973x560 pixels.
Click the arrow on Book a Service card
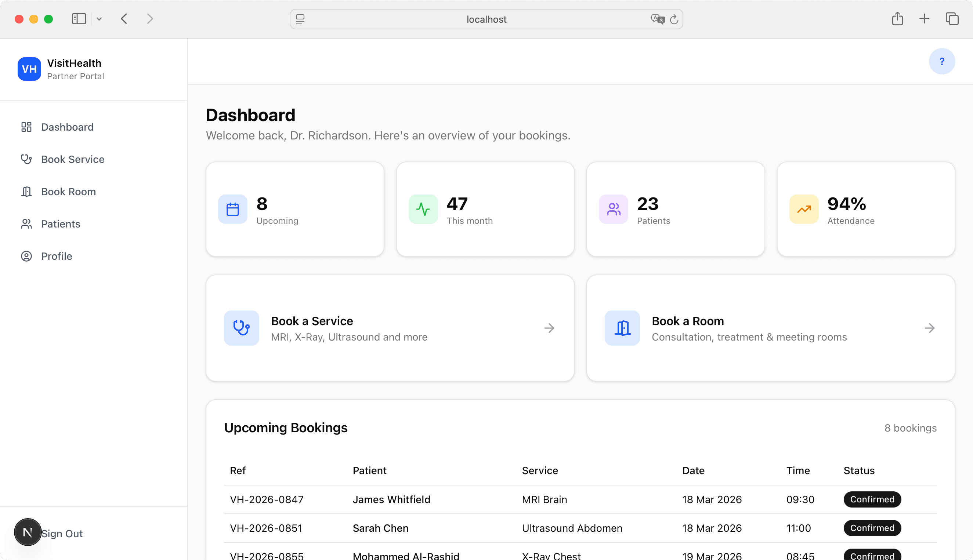tap(549, 328)
